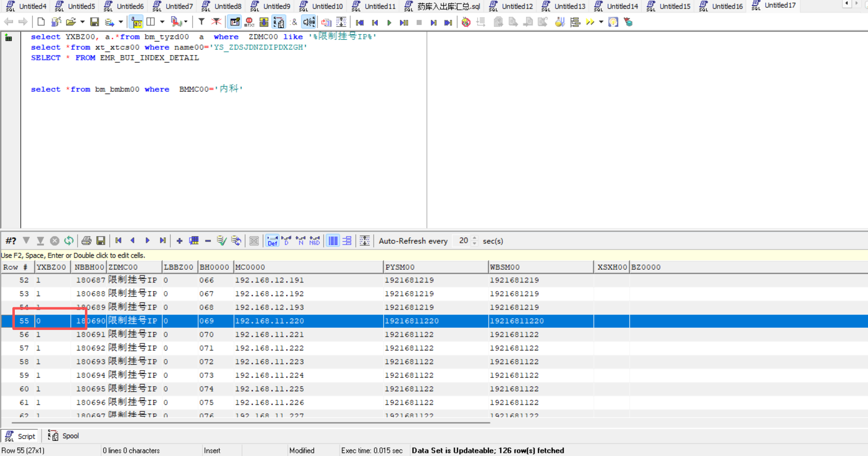Open dropdown next to save-to-database icon
868x456 pixels.
pyautogui.click(x=121, y=22)
